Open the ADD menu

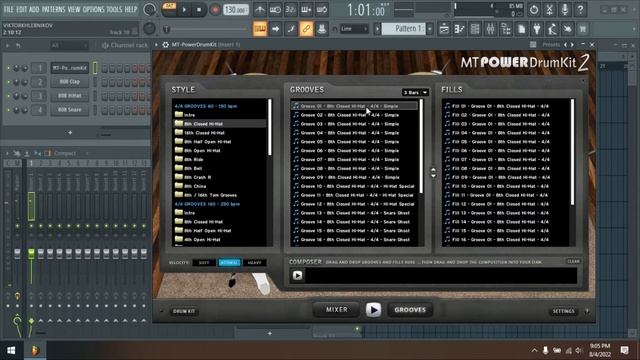tap(34, 9)
